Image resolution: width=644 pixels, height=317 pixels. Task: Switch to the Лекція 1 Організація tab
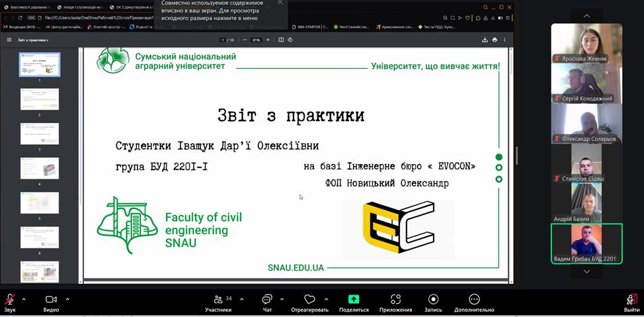81,7
